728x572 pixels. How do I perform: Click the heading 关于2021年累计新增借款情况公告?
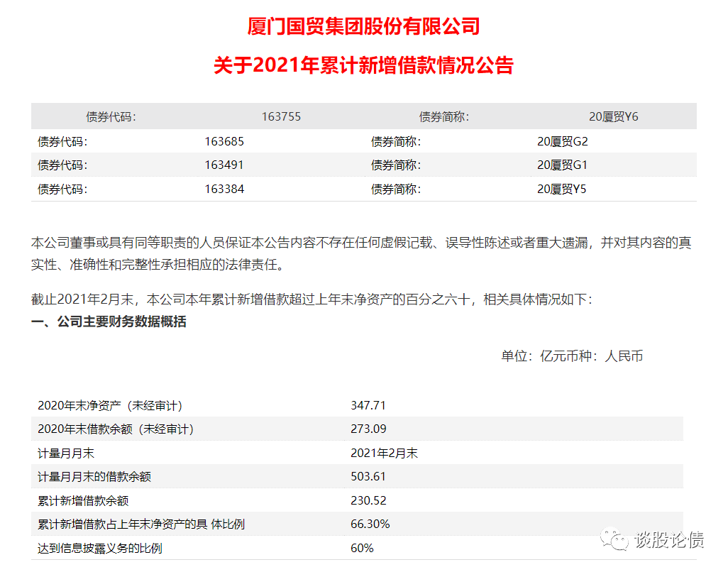(x=363, y=65)
